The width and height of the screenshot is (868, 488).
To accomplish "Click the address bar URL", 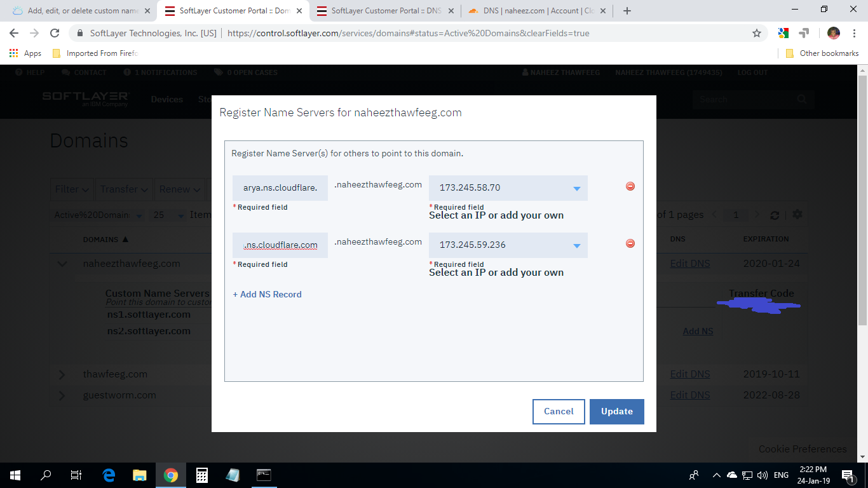I will point(408,33).
